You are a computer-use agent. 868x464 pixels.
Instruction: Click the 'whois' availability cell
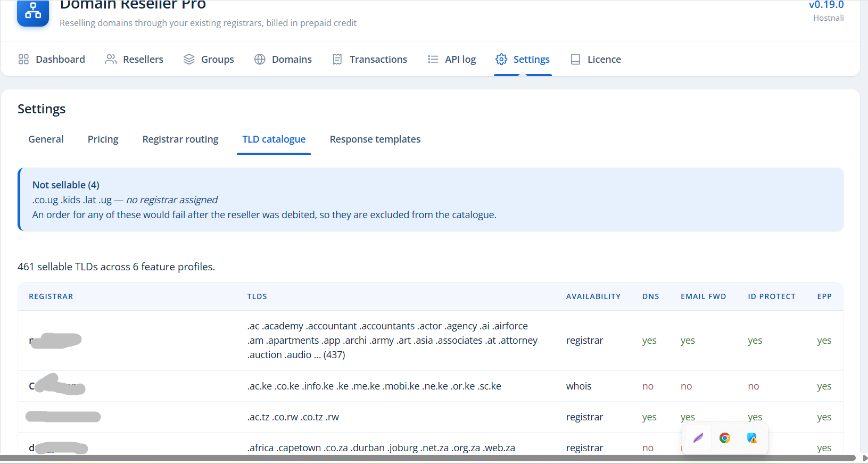[x=579, y=386]
